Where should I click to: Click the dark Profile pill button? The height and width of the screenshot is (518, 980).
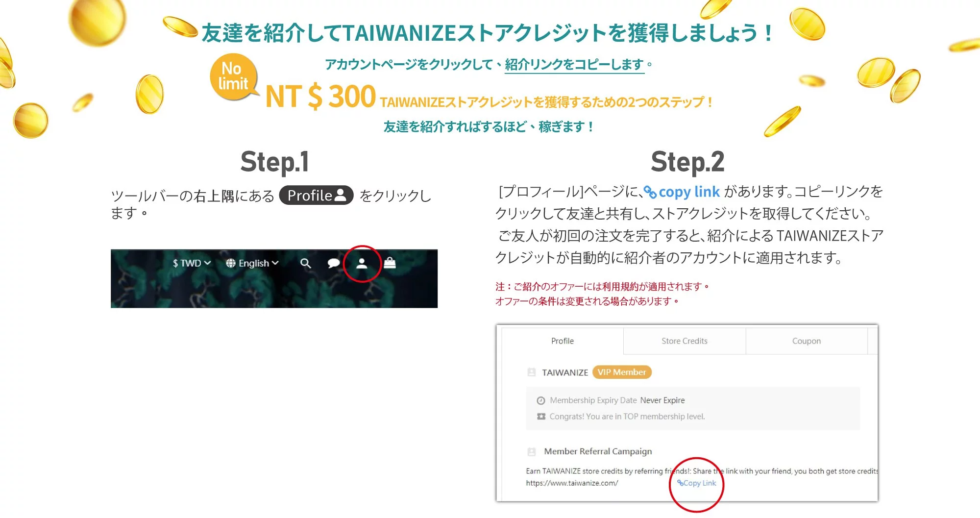click(316, 195)
